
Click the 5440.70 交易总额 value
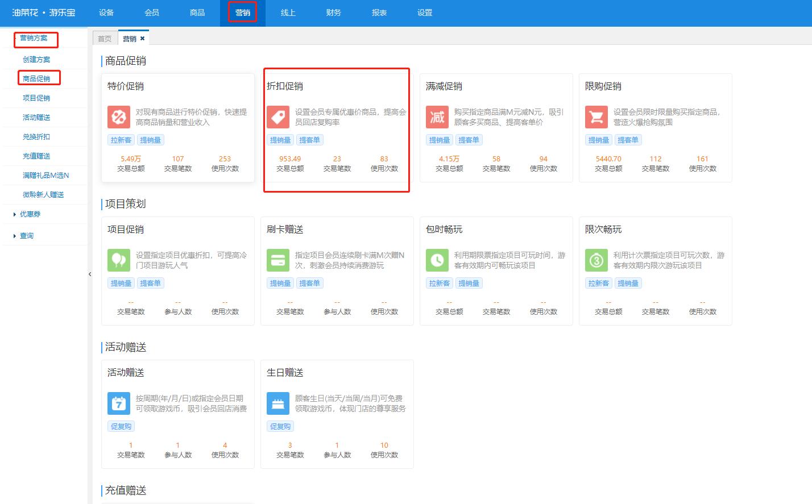click(x=608, y=159)
